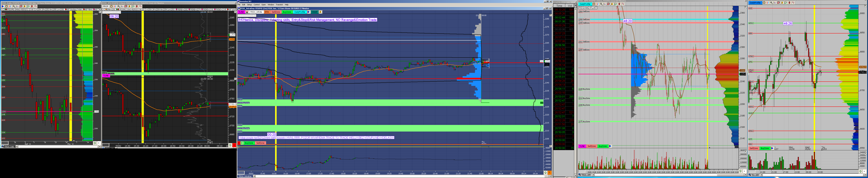868x178 pixels.
Task: Click the FESX_White button in IntraDay toolbar
Action: 256,12
